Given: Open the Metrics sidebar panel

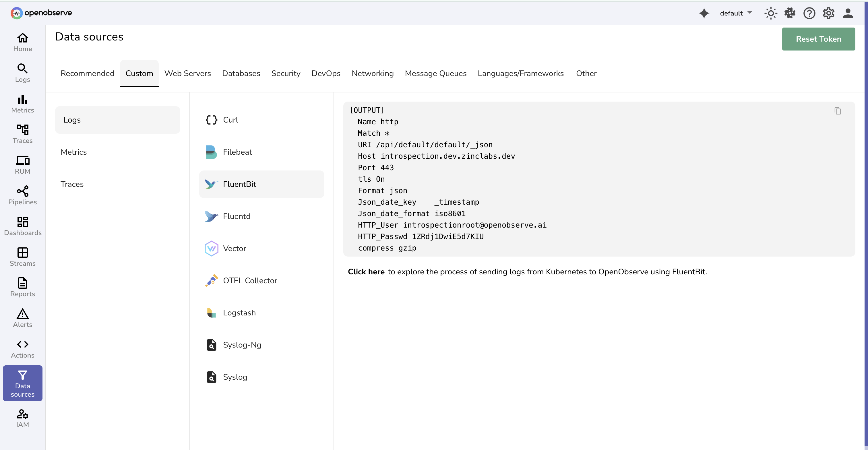Looking at the screenshot, I should click(x=22, y=103).
